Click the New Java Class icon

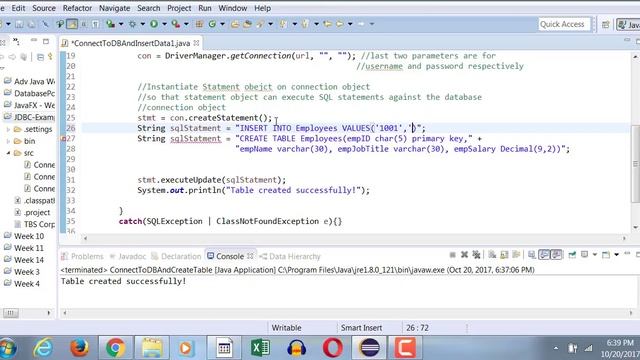(212, 24)
